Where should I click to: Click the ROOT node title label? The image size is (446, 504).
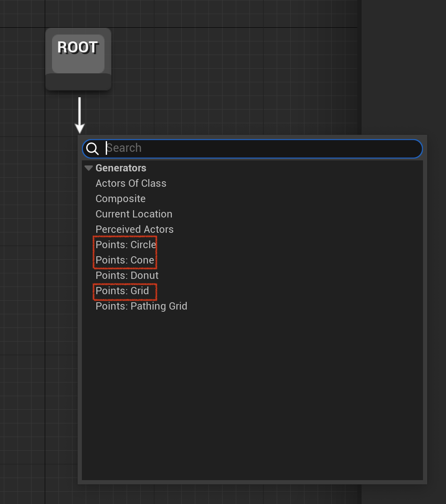coord(78,48)
